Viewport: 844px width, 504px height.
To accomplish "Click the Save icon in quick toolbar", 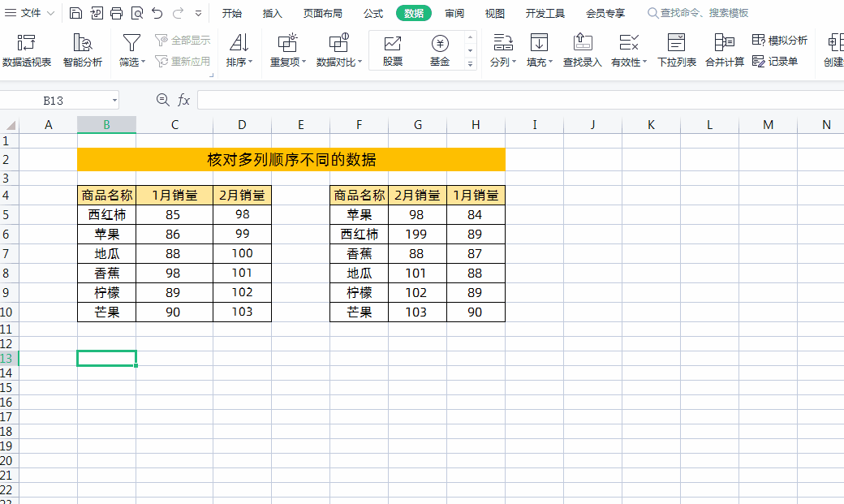I will [x=76, y=13].
